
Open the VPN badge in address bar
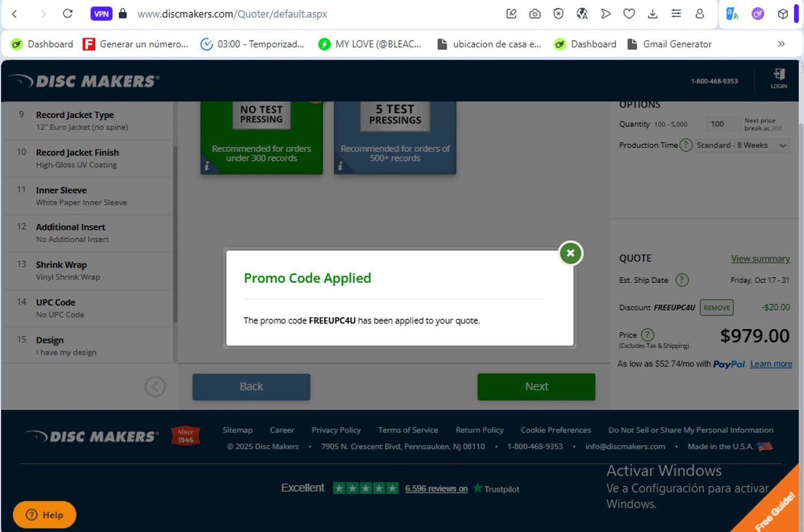click(x=101, y=14)
